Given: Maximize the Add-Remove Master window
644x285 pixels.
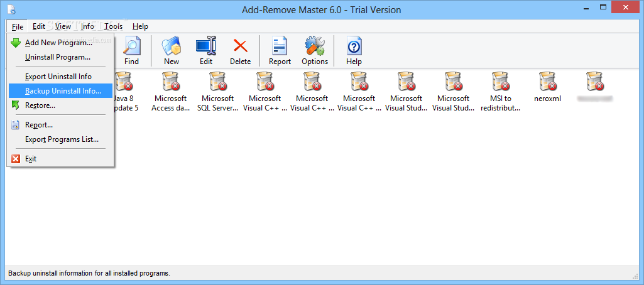Looking at the screenshot, I should [x=603, y=7].
